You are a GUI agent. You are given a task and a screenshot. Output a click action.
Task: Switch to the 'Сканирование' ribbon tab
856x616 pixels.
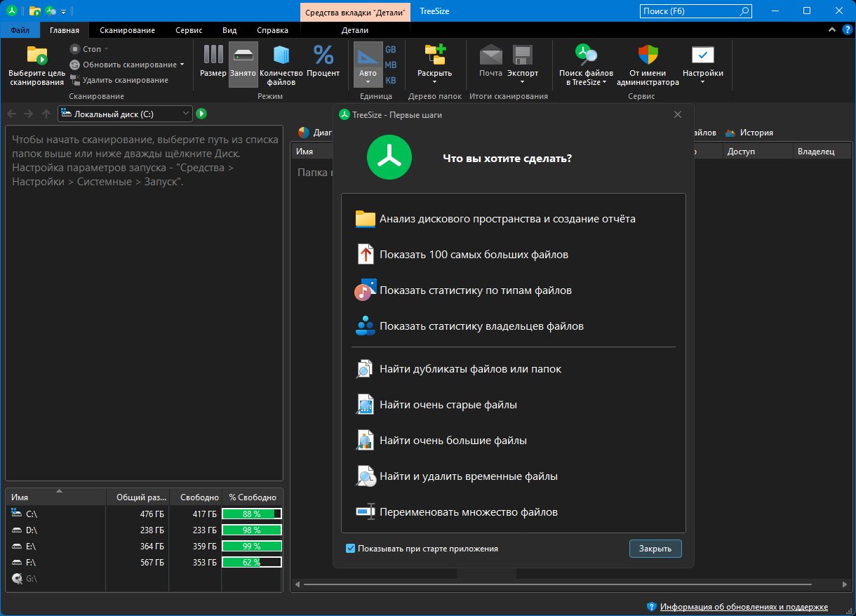pos(127,30)
